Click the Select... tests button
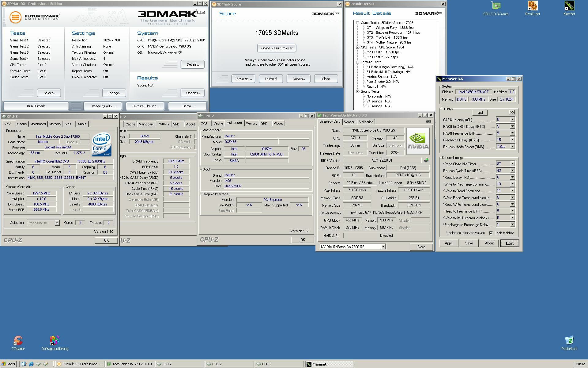 (50, 93)
